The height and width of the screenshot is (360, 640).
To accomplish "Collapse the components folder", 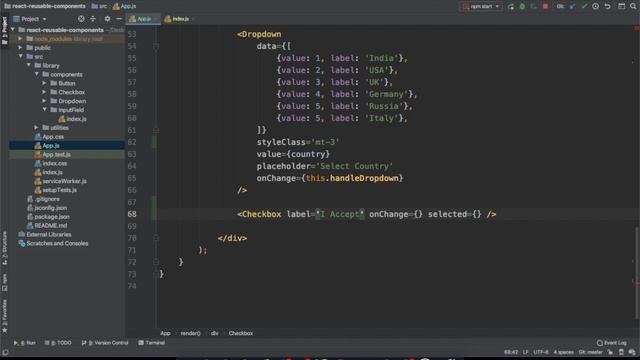I will coord(37,74).
